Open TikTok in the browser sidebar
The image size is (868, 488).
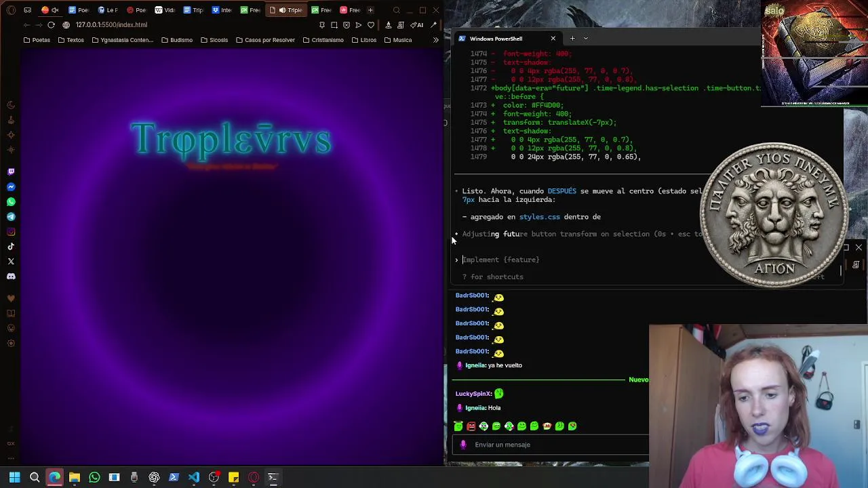11,247
